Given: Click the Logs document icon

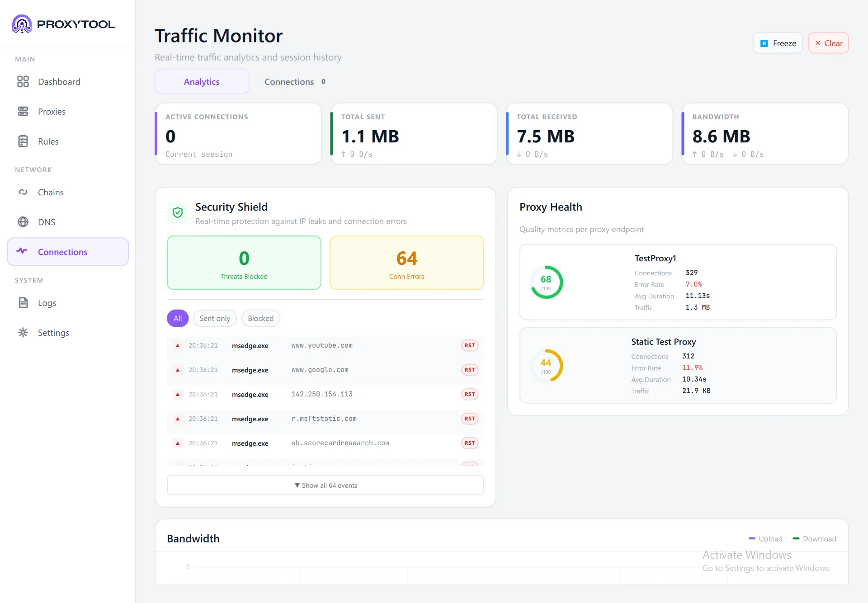Looking at the screenshot, I should coord(23,303).
